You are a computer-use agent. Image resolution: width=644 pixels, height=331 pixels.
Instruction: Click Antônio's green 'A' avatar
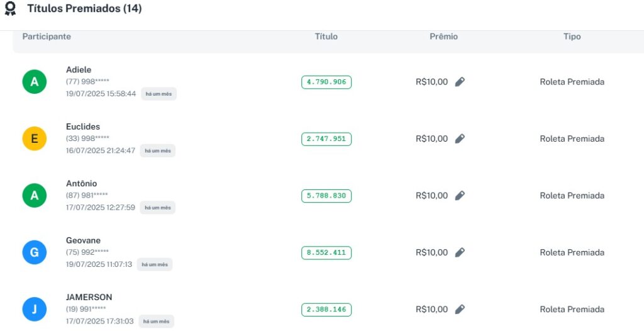[35, 196]
